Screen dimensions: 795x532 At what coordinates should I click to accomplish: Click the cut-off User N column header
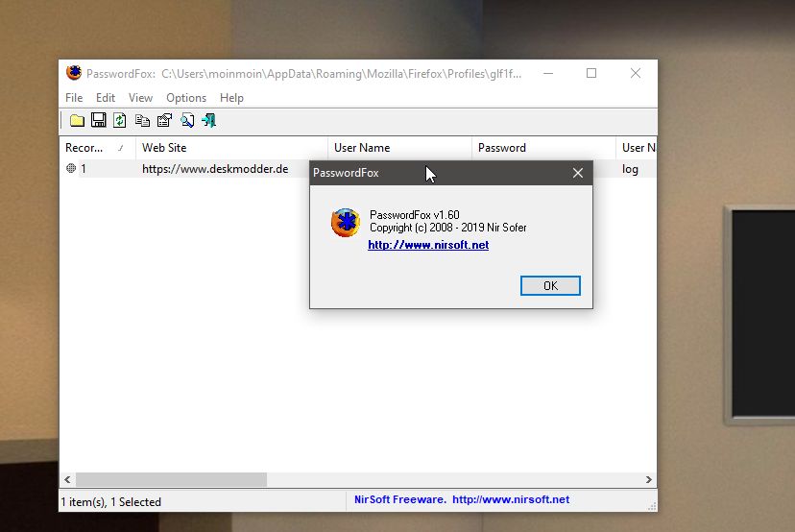coord(637,148)
